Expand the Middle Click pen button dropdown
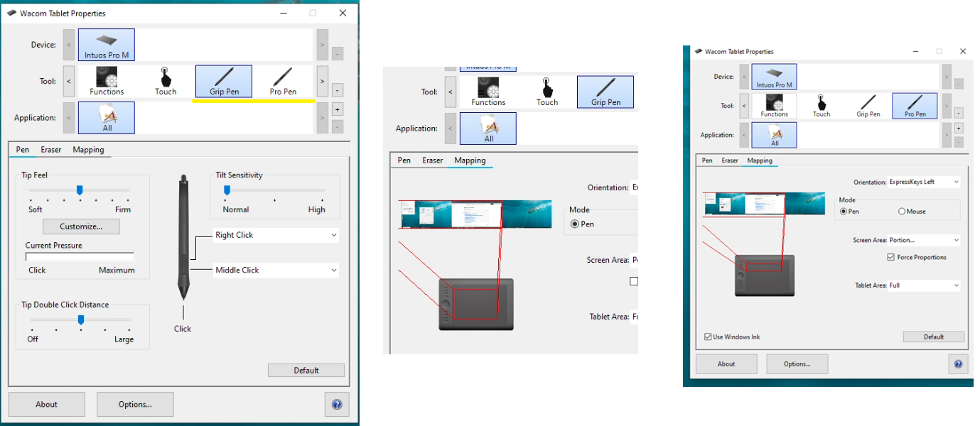Viewport: 980px width, 426px height. pyautogui.click(x=276, y=270)
